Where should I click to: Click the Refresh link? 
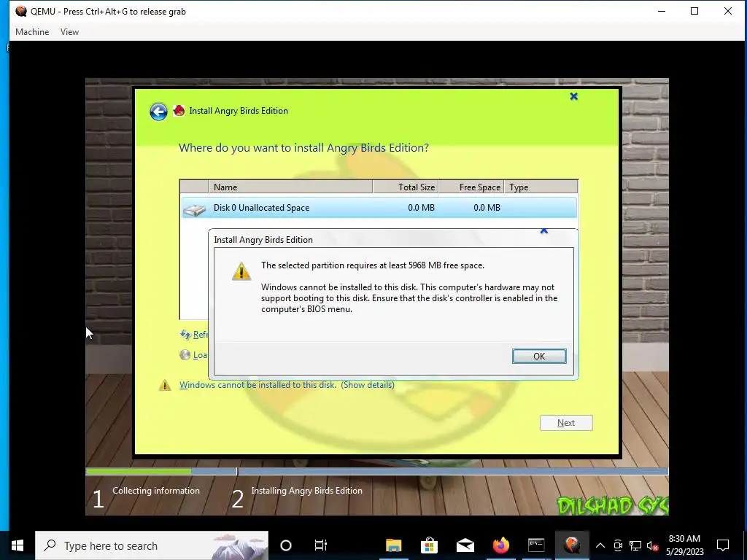click(x=201, y=335)
